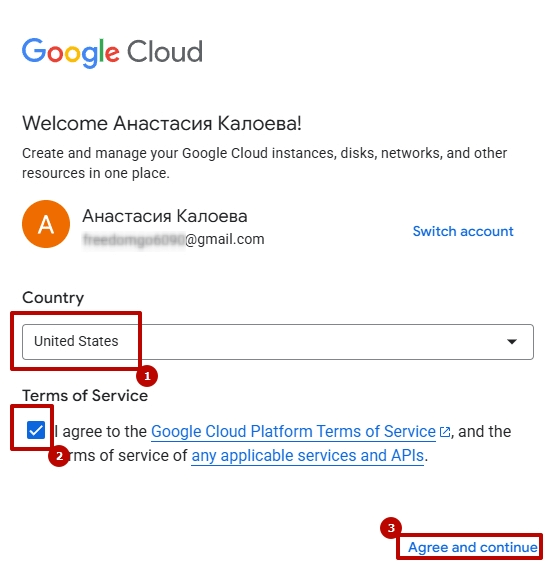Click the account name Анастасия Калоева

(x=165, y=216)
